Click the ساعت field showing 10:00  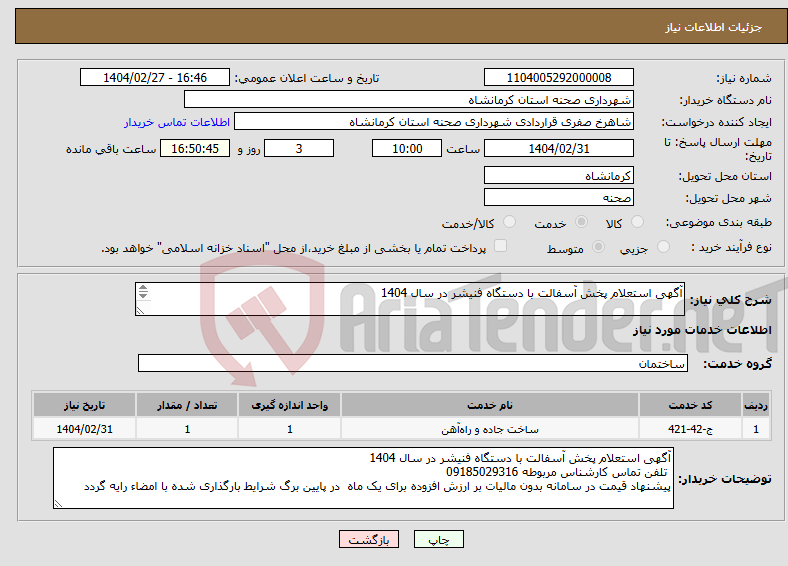tap(407, 148)
